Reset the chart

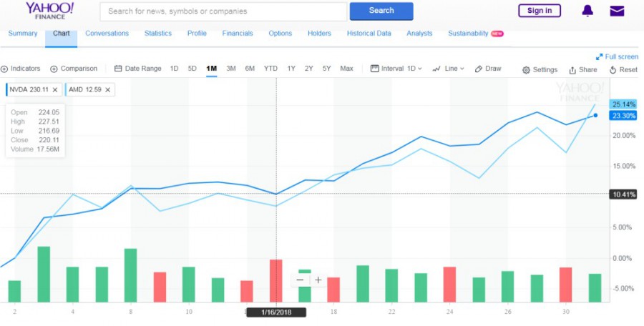click(623, 70)
